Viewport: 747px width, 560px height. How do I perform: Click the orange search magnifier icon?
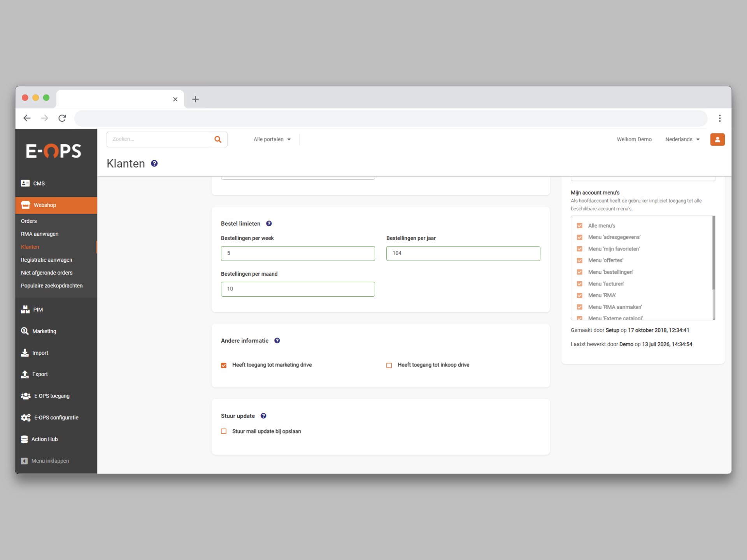218,139
